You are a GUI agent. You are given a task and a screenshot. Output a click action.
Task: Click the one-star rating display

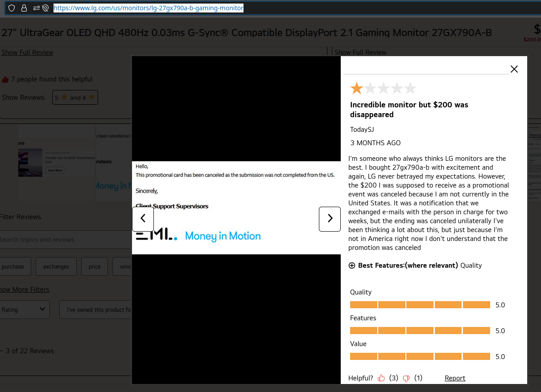coord(383,89)
